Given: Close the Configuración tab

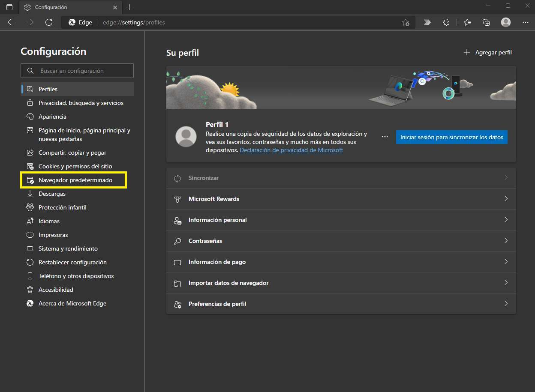Looking at the screenshot, I should [x=115, y=7].
